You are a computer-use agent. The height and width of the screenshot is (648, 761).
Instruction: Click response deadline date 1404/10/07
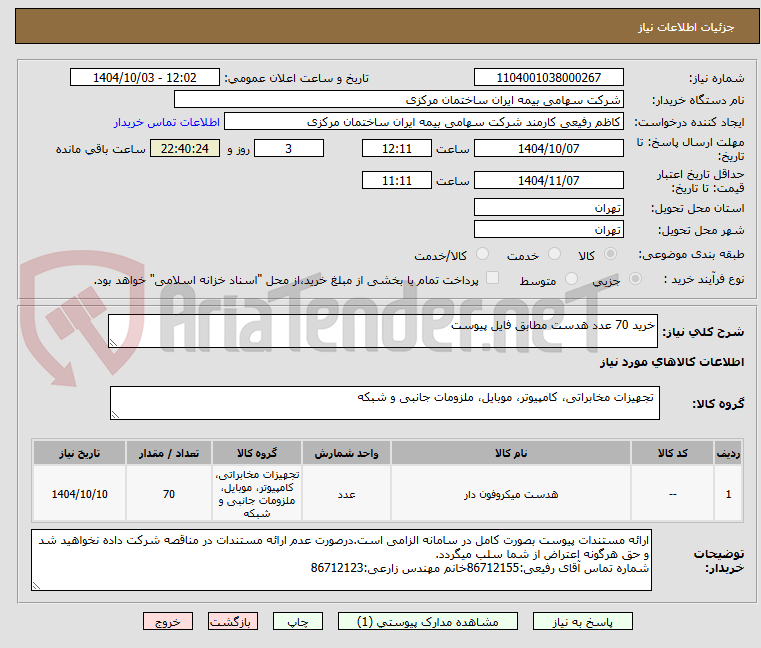549,149
